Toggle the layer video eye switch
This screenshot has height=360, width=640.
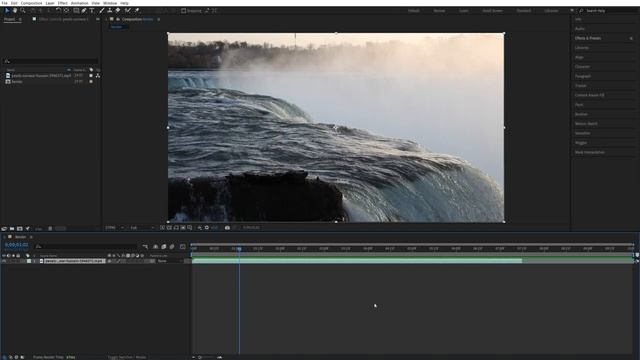[4, 261]
